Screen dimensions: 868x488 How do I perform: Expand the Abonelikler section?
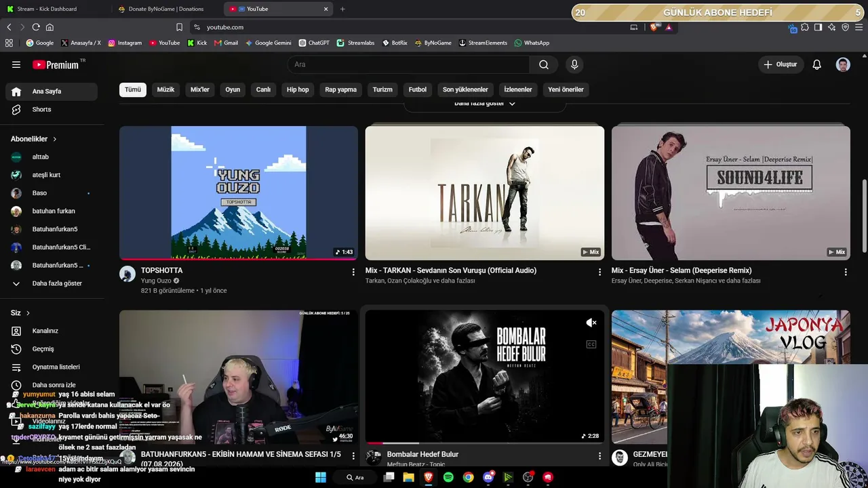tap(34, 139)
